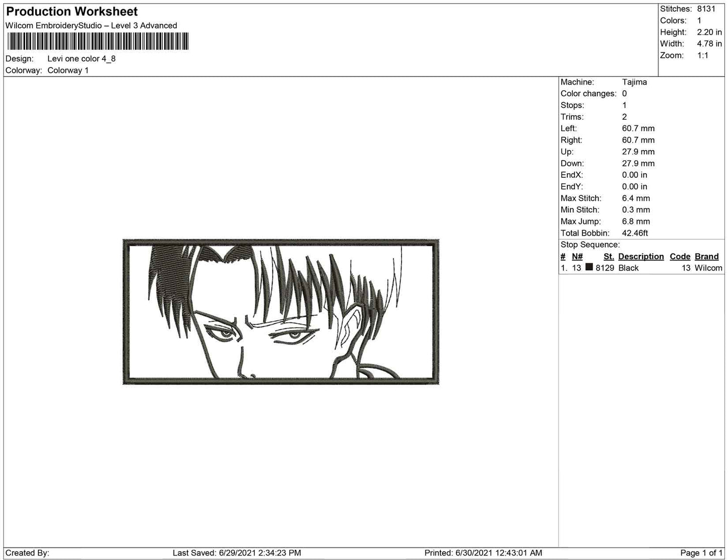Click the "Stop Sequence:" heading
This screenshot has height=560, width=728.
590,245
